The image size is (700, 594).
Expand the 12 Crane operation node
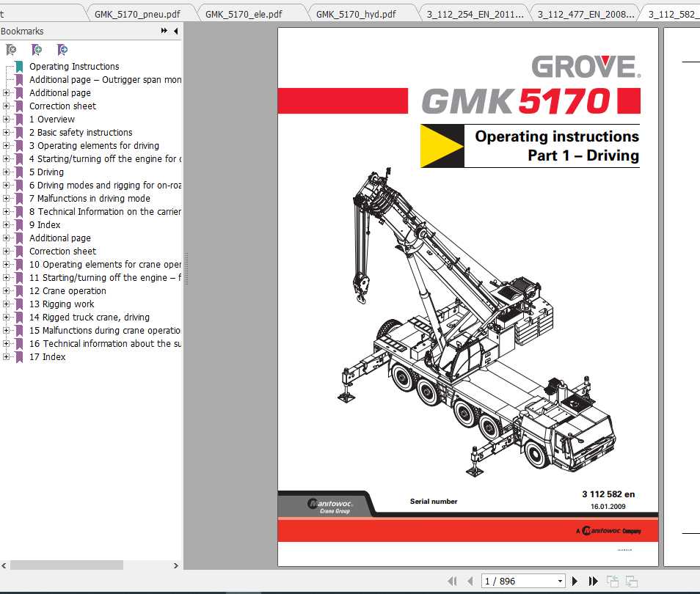pos(6,290)
